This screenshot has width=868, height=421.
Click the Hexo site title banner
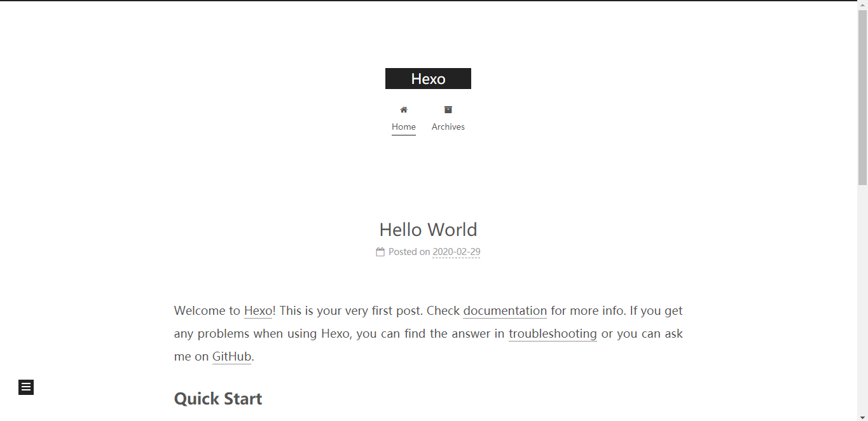(x=428, y=79)
